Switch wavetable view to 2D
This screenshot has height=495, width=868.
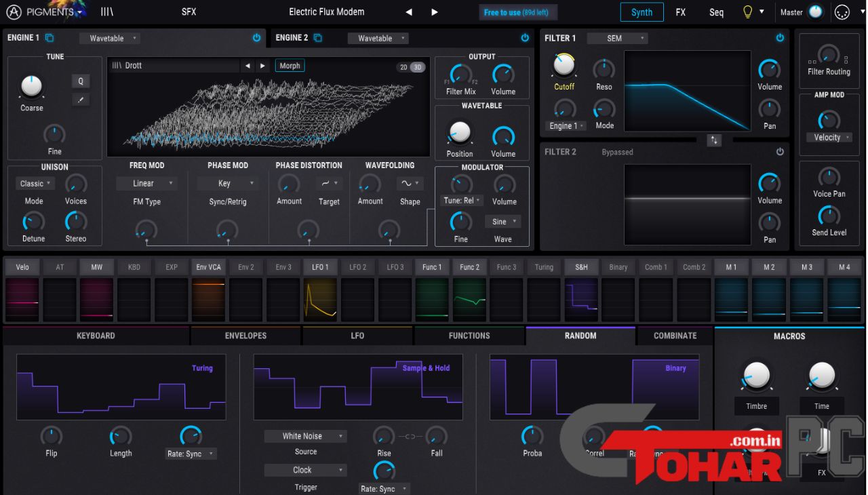(x=403, y=67)
